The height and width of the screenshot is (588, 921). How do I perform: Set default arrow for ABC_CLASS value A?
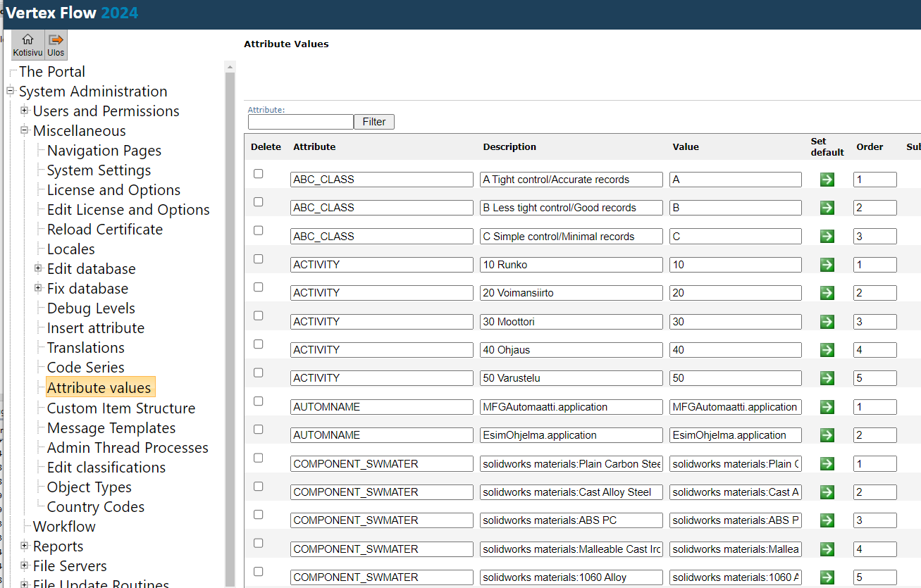coord(827,180)
